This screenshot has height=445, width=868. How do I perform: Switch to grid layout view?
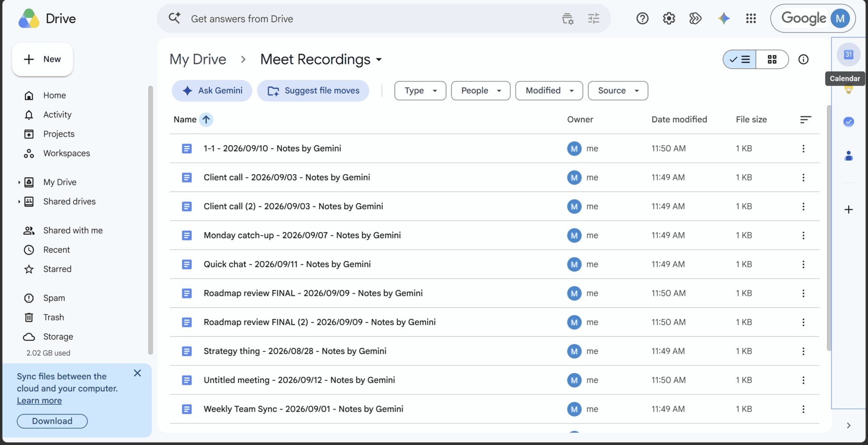pos(772,59)
